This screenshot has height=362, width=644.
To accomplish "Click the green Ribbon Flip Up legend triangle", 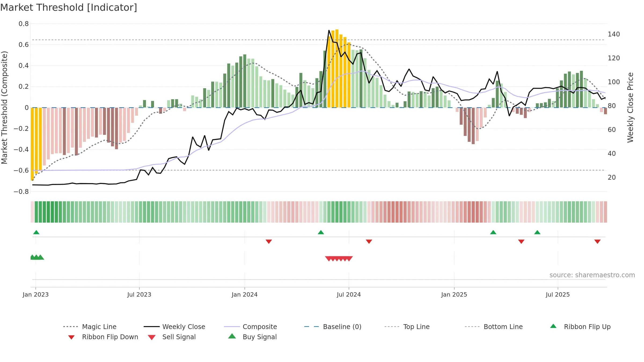I will tap(553, 326).
